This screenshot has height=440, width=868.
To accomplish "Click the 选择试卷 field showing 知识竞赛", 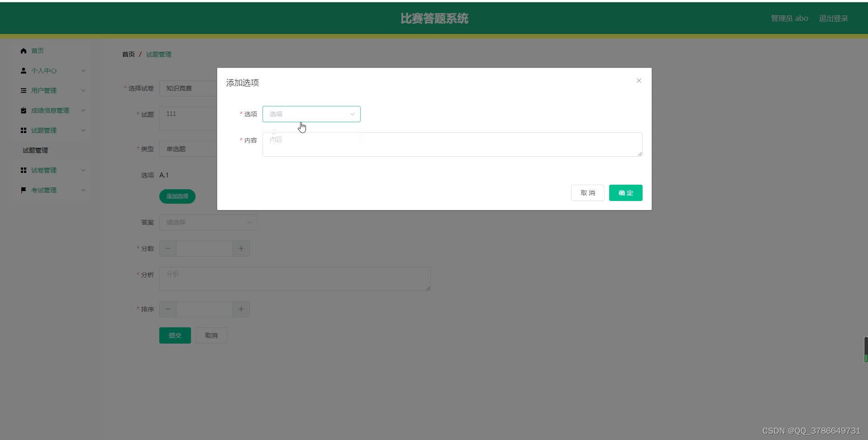I will 188,88.
